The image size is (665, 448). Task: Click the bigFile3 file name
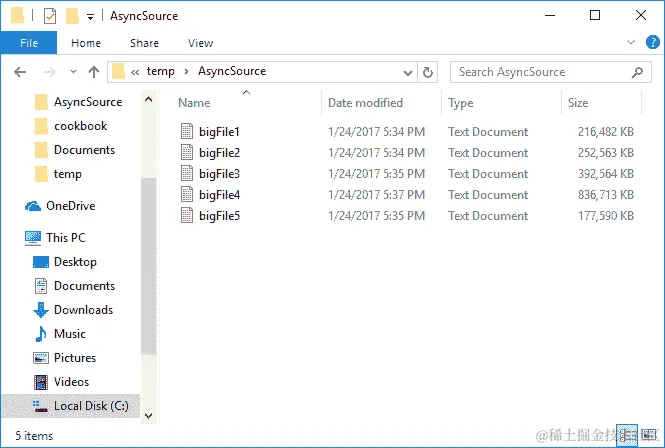click(x=219, y=174)
